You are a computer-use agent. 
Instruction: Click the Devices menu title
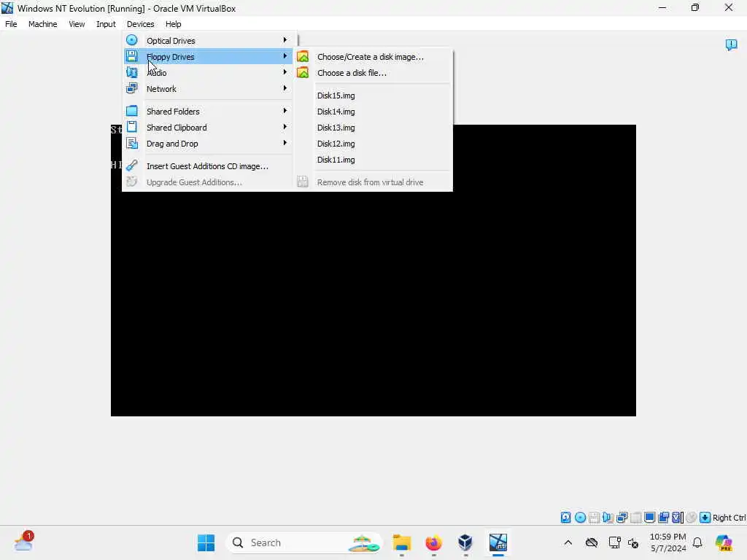(141, 24)
